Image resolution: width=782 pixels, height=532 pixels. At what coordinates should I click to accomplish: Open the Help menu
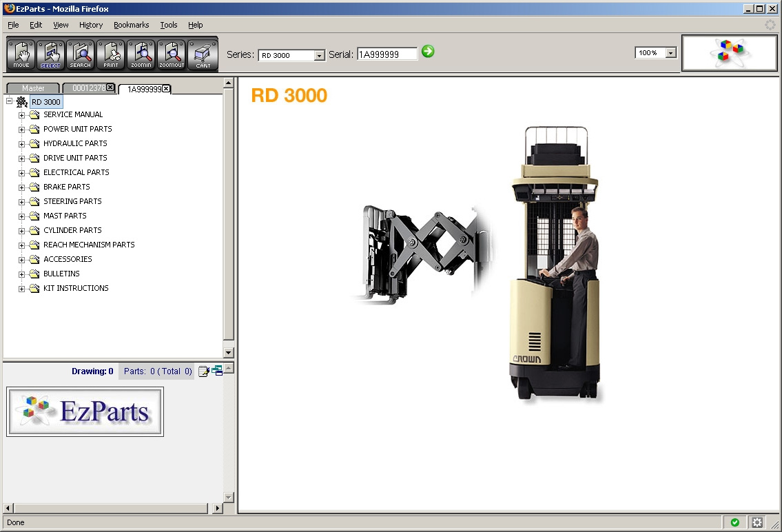tap(195, 25)
